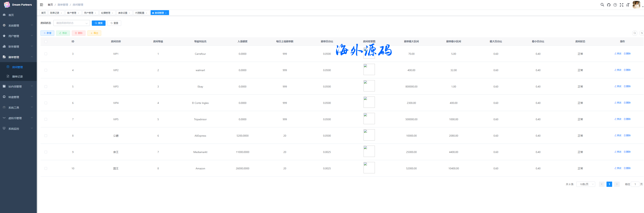The width and height of the screenshot is (644, 213).
Task: Click the blue 搜索 search button
Action: pos(99,23)
